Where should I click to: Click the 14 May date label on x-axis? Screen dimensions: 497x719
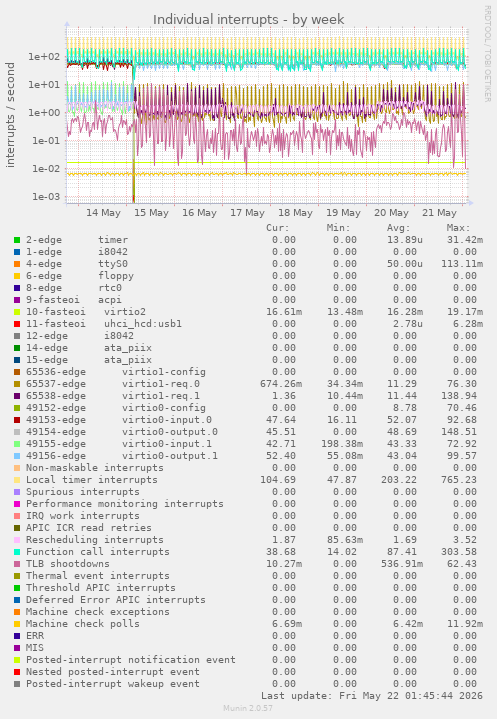click(x=103, y=213)
